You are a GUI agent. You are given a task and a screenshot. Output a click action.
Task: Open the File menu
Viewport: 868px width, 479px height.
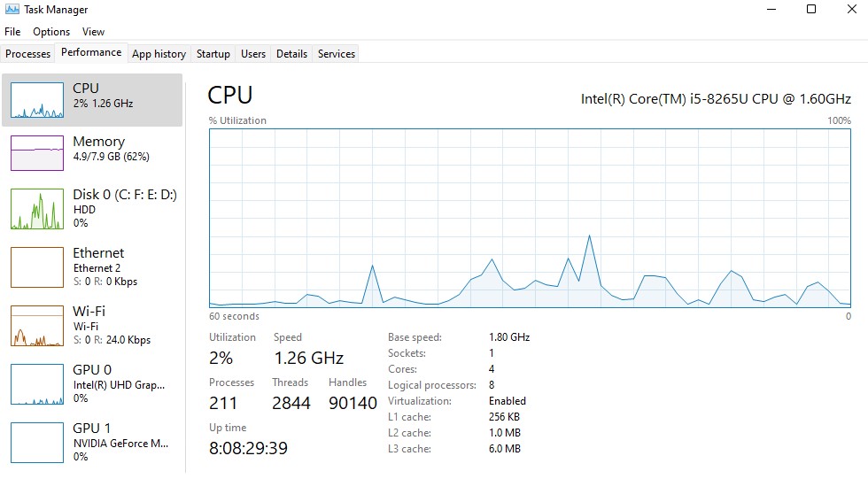click(12, 32)
